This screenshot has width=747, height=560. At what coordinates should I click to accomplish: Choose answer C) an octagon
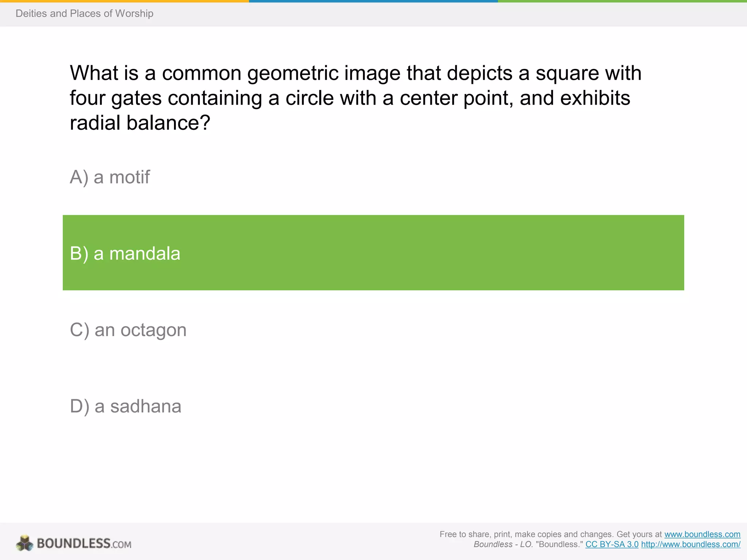point(128,330)
